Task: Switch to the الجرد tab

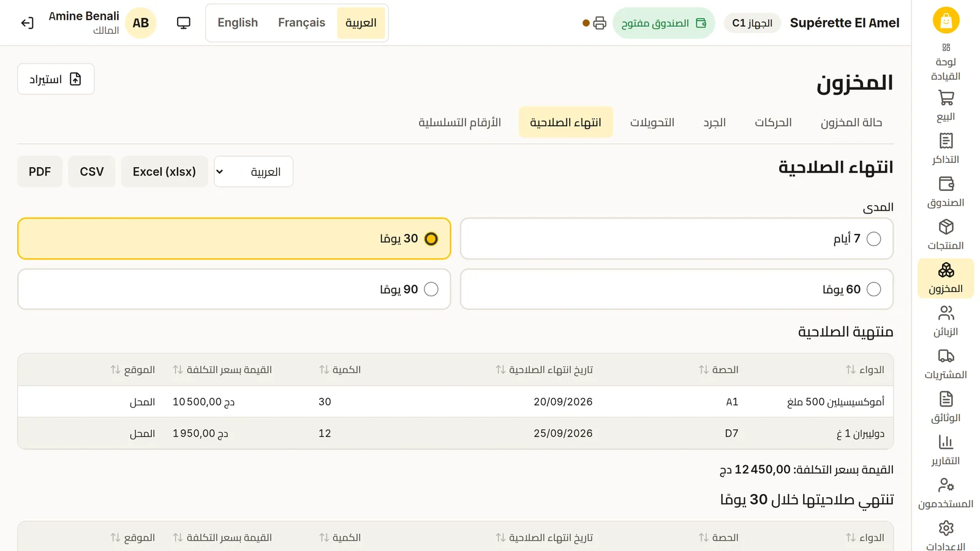Action: [x=715, y=122]
